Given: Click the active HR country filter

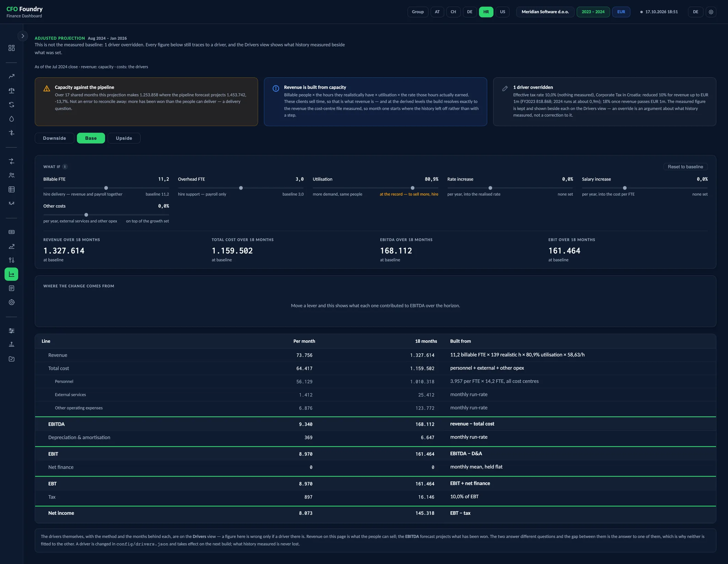Looking at the screenshot, I should (486, 12).
